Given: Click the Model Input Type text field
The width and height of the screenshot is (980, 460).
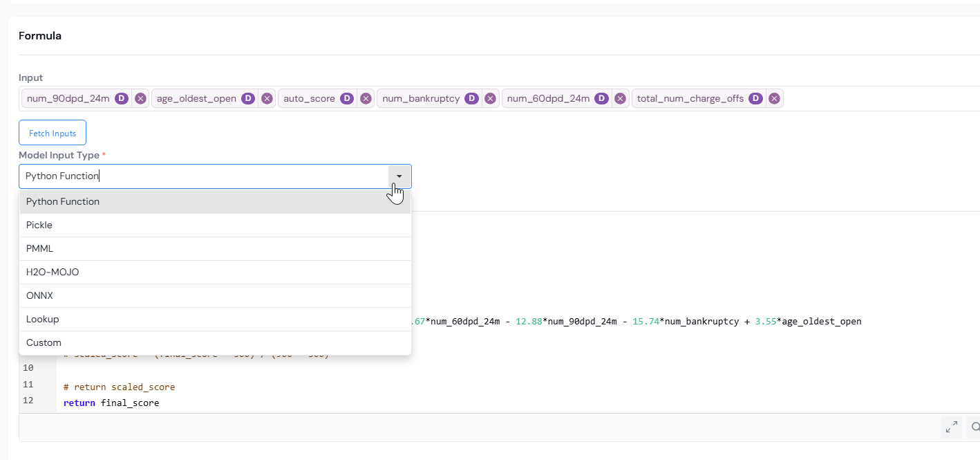Looking at the screenshot, I should (204, 176).
